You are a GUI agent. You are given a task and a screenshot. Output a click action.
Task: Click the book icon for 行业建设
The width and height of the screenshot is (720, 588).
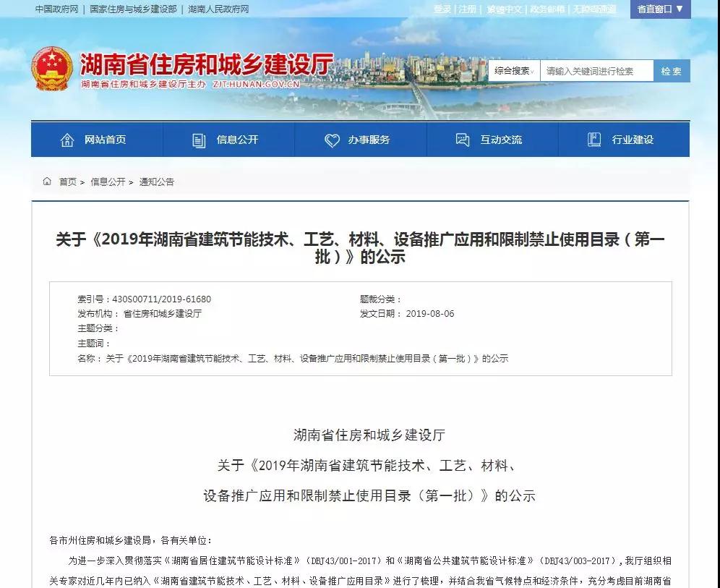(594, 140)
